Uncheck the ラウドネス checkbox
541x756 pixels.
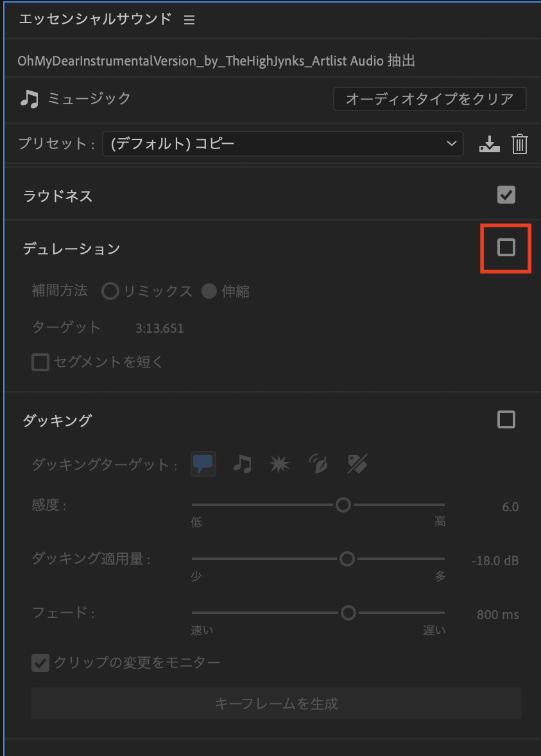pos(506,195)
